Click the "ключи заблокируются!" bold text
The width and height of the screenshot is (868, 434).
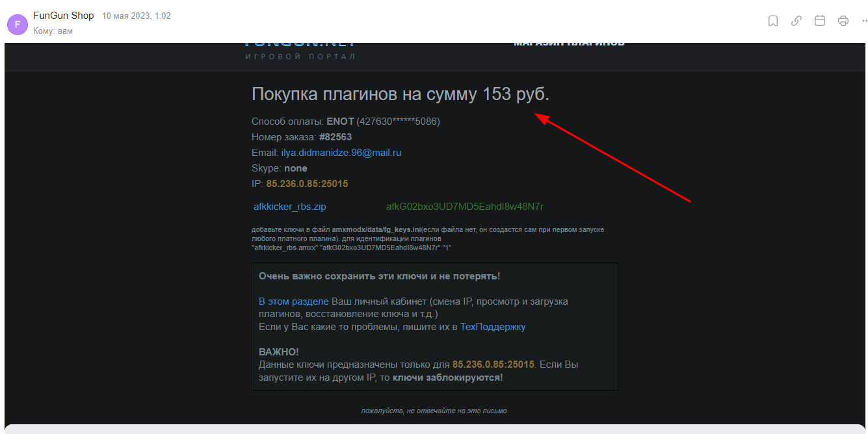[x=447, y=377]
